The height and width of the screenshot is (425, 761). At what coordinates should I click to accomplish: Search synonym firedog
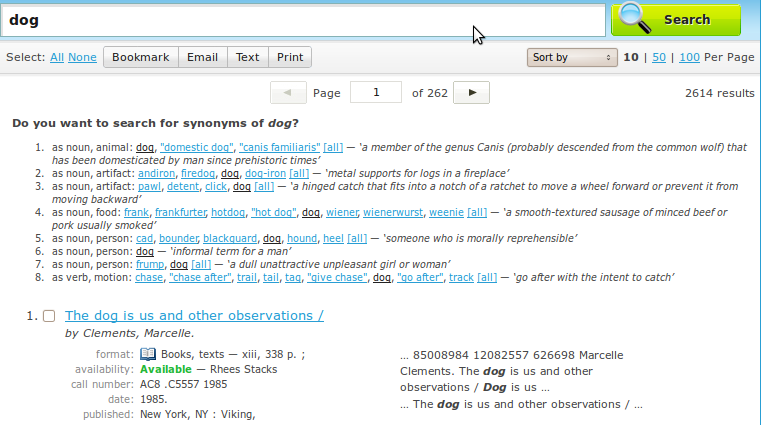(x=198, y=173)
